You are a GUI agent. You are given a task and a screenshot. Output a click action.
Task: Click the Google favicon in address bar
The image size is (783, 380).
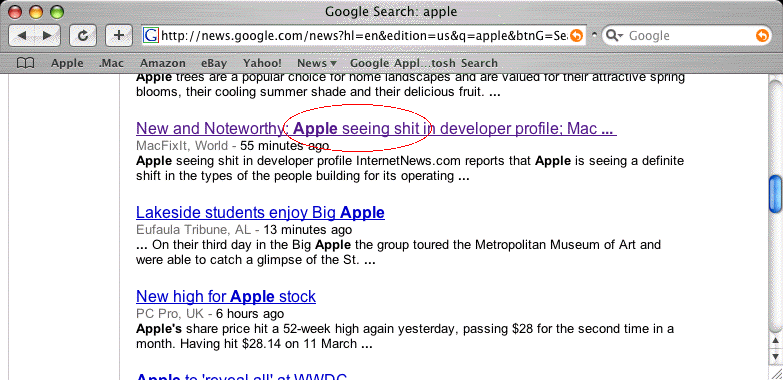pos(151,35)
